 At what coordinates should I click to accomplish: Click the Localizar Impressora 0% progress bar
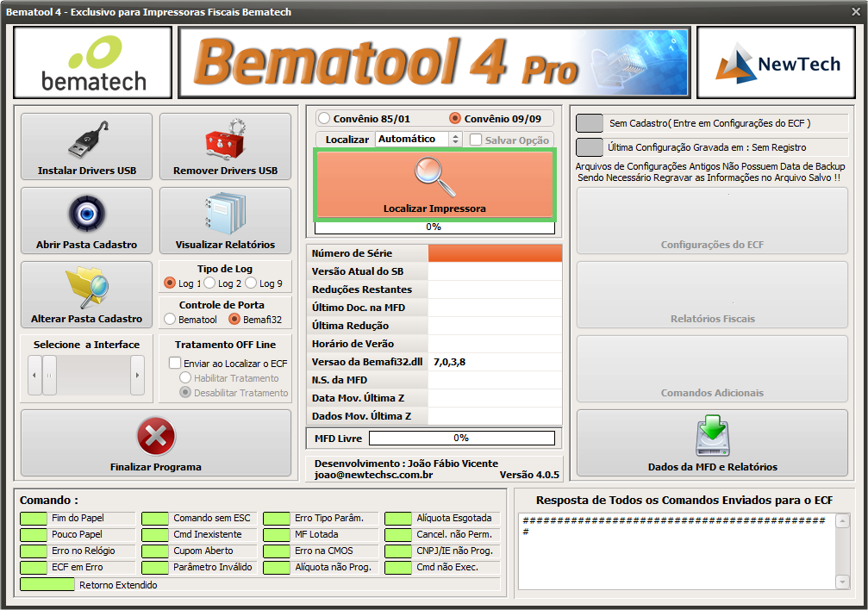[x=434, y=227]
